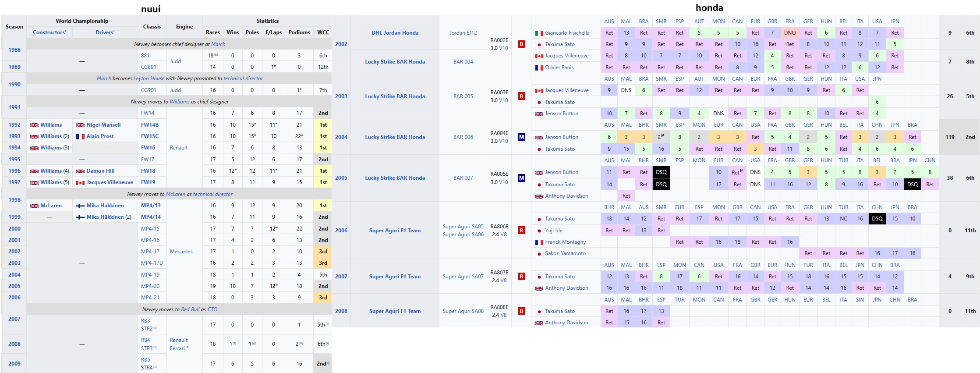Open the Constructors' header link

click(50, 32)
